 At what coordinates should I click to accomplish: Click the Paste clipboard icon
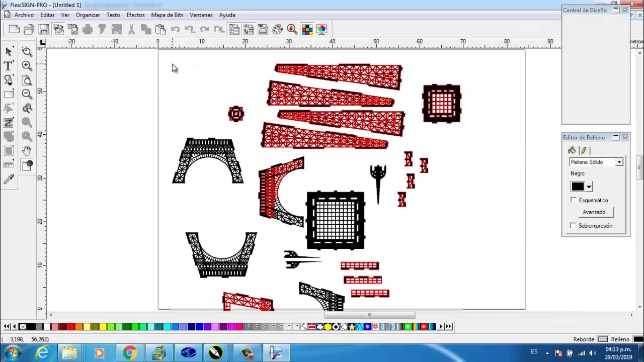click(x=160, y=29)
